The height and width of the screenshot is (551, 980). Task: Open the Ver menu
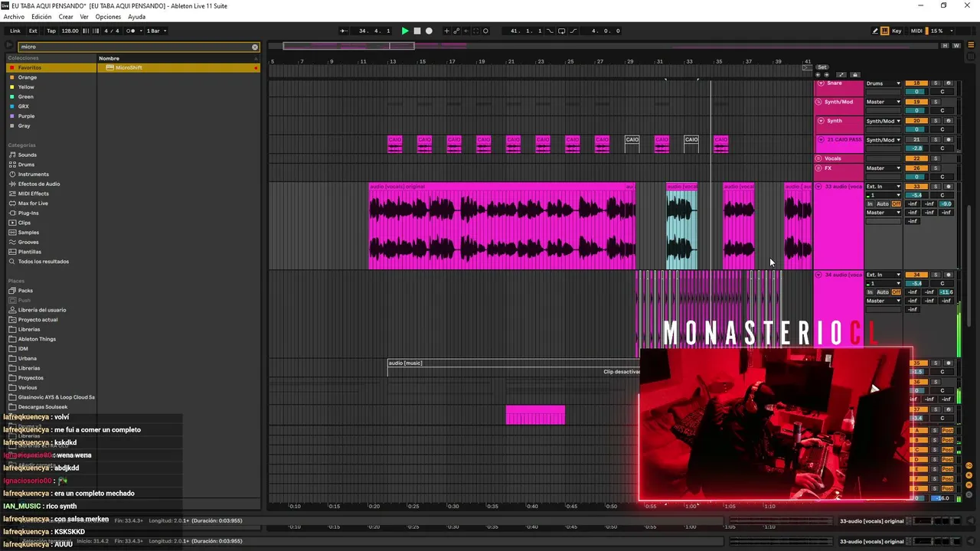[84, 17]
